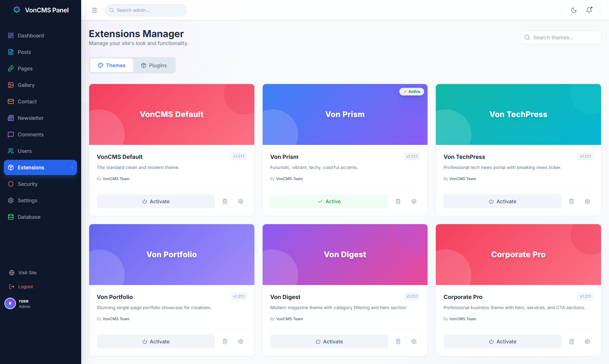Open the Comments section icon
The width and height of the screenshot is (609, 364).
10,134
